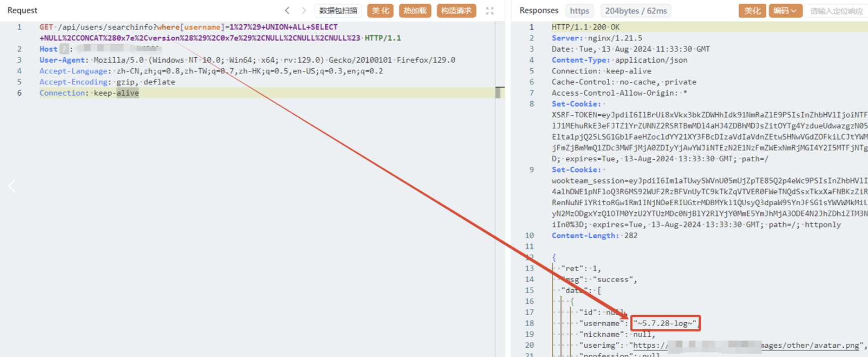Click the second Set-Cookie header on line 9
The width and height of the screenshot is (868, 357).
(576, 169)
